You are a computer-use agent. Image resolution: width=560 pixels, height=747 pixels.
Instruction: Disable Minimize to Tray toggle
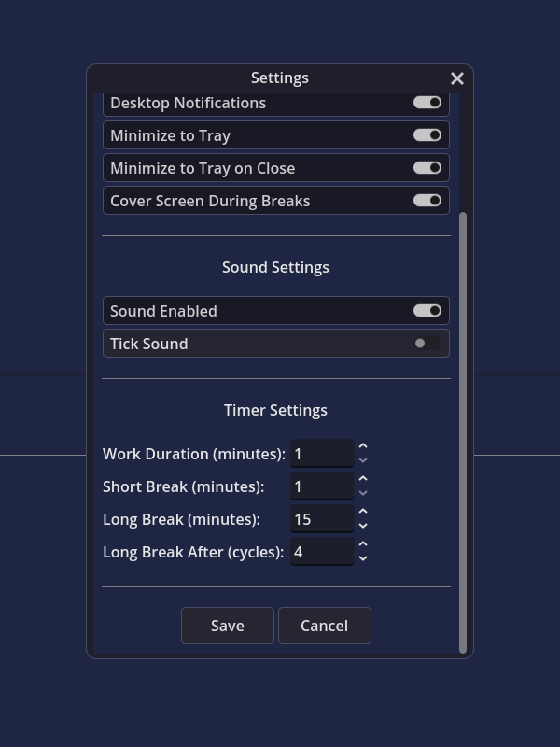427,135
